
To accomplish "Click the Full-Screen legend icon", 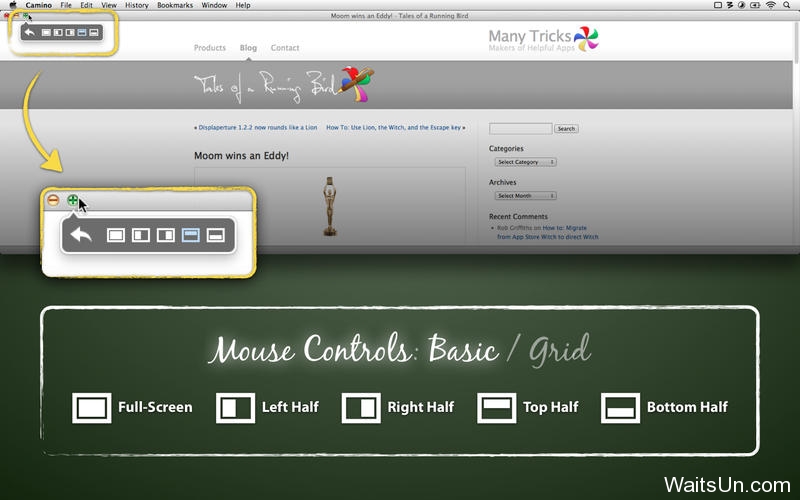I will (x=92, y=408).
